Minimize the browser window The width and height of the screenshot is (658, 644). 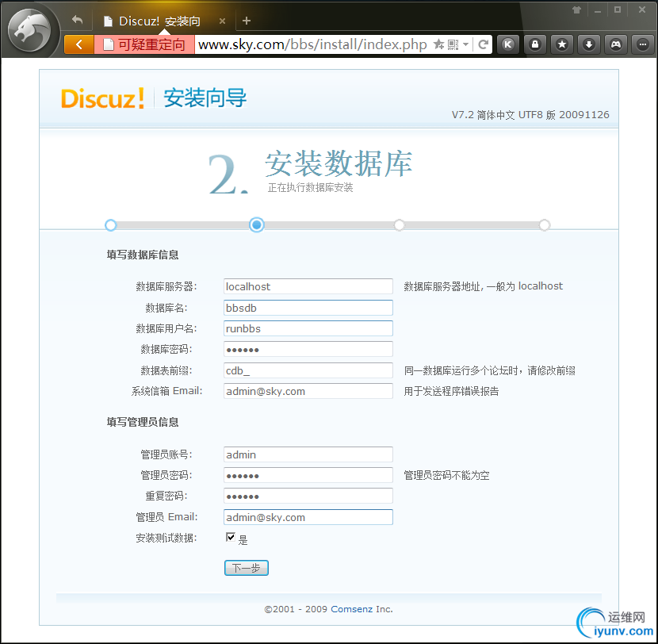tap(598, 10)
